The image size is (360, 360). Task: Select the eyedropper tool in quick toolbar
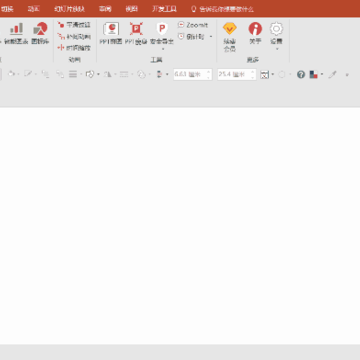332,74
